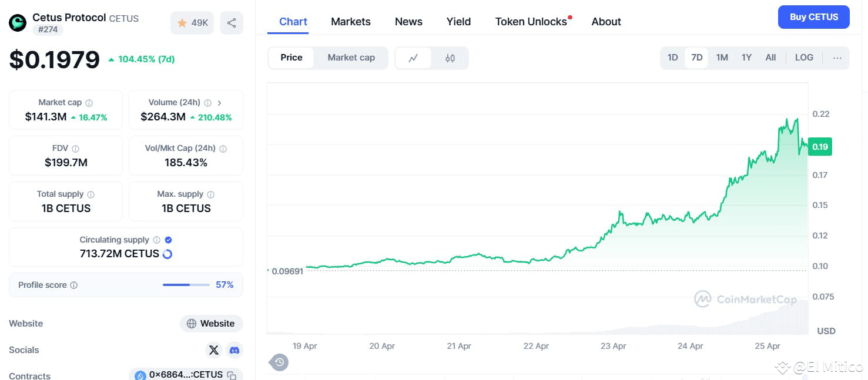The width and height of the screenshot is (868, 380).
Task: Select the All time range
Action: 770,58
